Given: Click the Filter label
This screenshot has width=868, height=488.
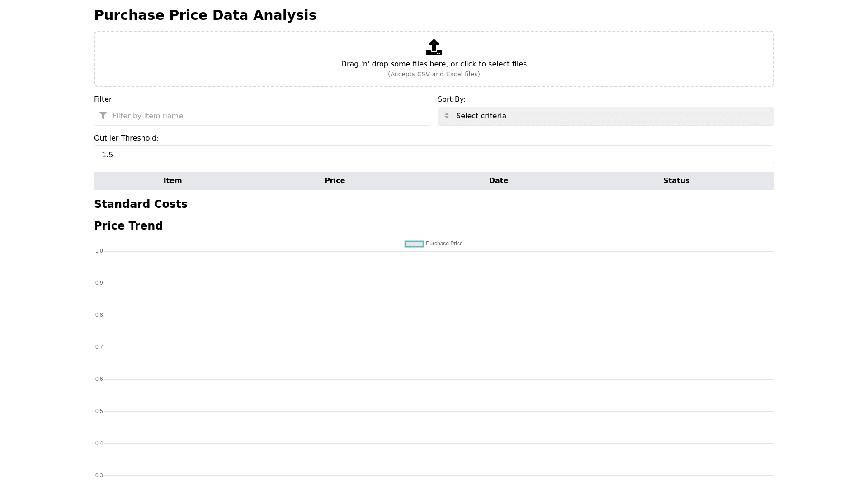Looking at the screenshot, I should click(x=104, y=99).
